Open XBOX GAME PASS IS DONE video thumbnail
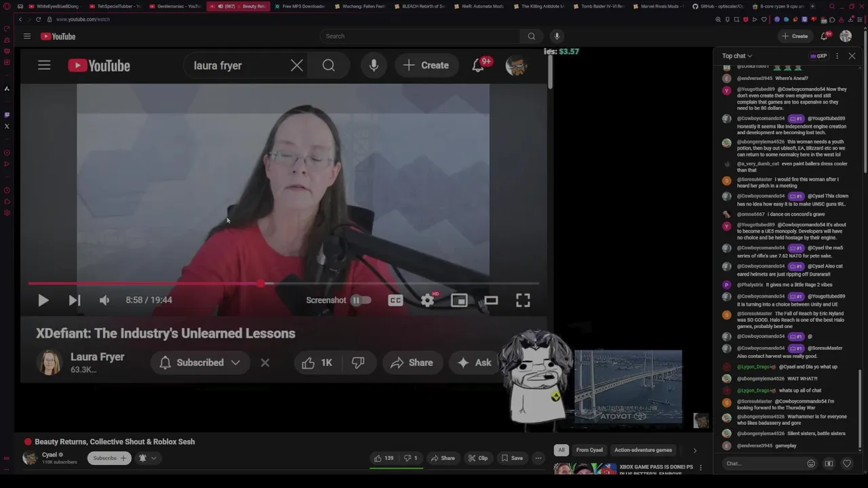The width and height of the screenshot is (868, 488). tap(585, 469)
